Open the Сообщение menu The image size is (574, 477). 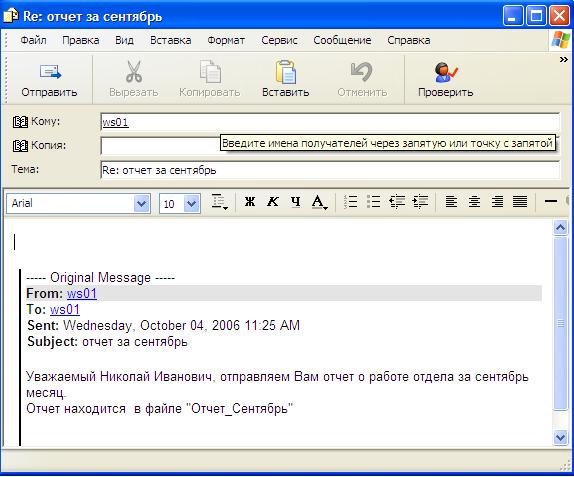pos(342,40)
